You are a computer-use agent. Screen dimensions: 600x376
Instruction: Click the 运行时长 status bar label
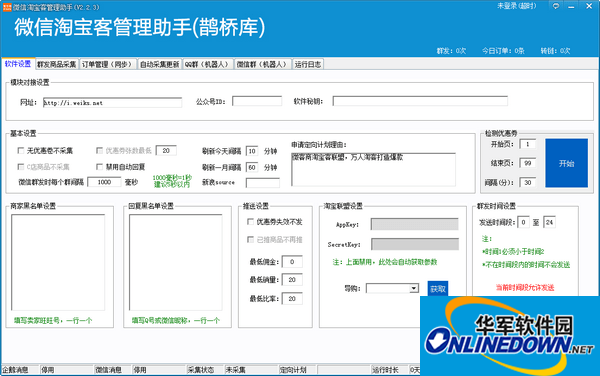(385, 370)
